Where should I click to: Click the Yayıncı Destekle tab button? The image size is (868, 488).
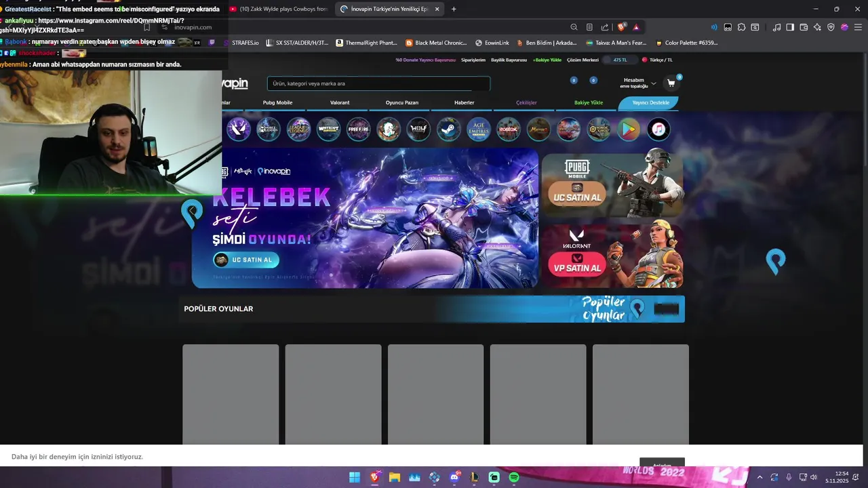(x=649, y=103)
